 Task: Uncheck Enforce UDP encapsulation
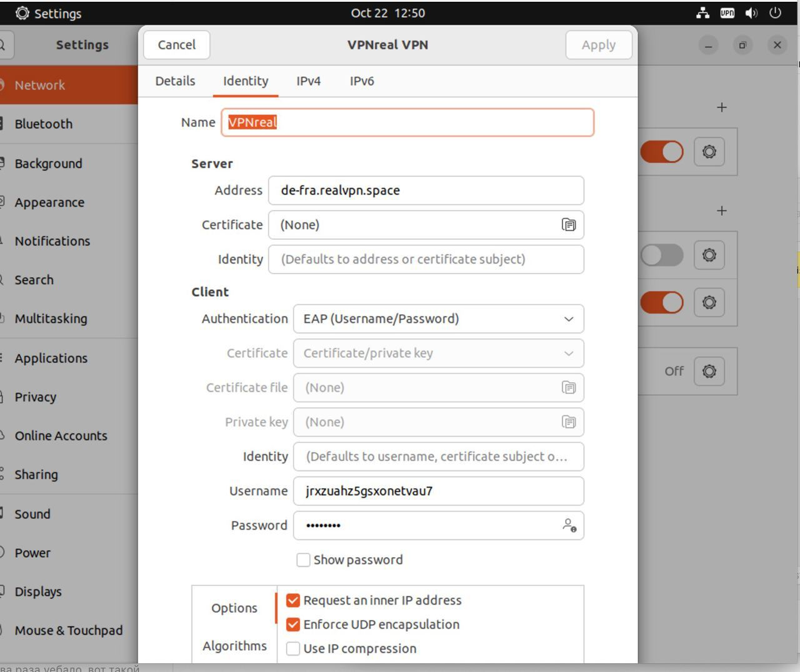(293, 625)
